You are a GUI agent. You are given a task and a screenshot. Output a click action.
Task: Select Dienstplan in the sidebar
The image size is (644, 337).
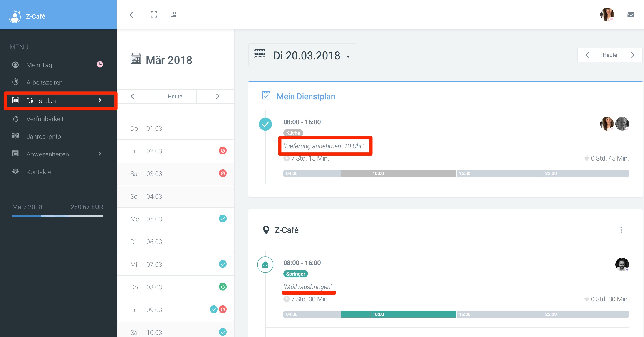[x=58, y=101]
